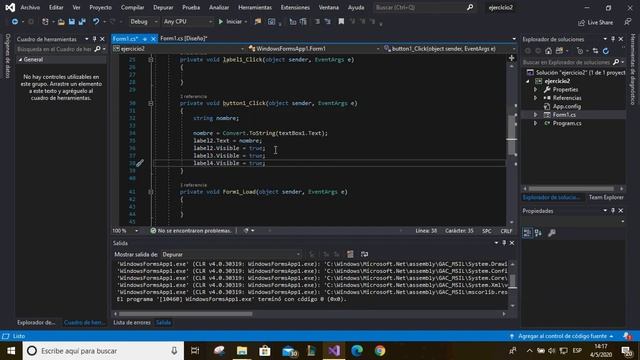The height and width of the screenshot is (360, 640).
Task: Pin the Salida output panel
Action: [504, 243]
